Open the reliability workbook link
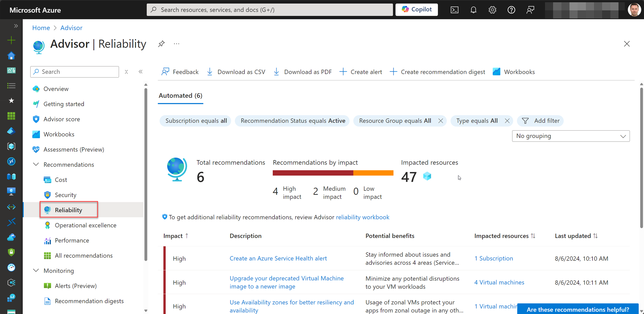This screenshot has width=644, height=314. (x=363, y=217)
